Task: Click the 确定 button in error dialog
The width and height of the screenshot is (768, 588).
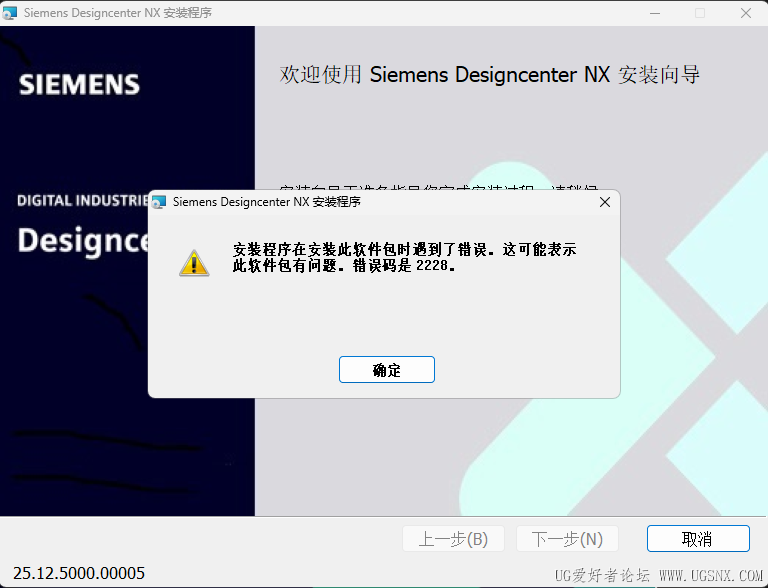Action: click(386, 369)
